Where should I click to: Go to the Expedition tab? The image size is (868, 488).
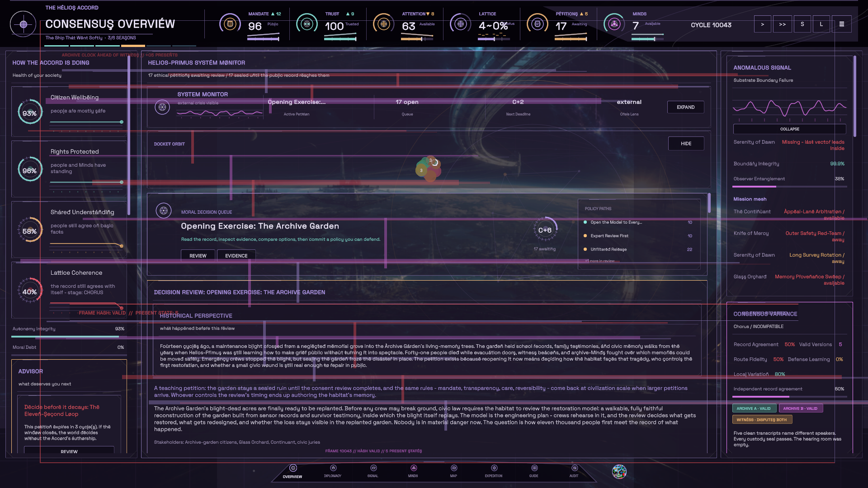pos(494,472)
